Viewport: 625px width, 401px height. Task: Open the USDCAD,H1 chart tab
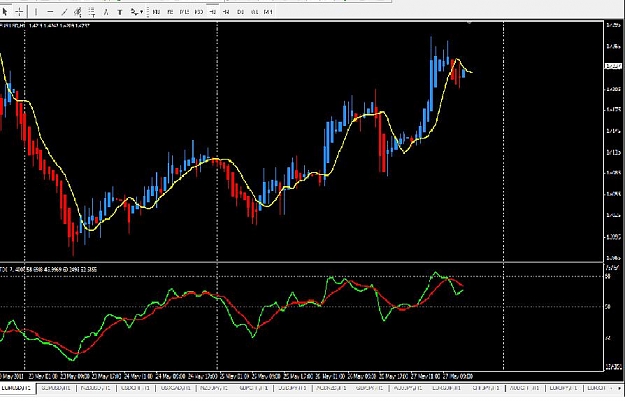(174, 387)
